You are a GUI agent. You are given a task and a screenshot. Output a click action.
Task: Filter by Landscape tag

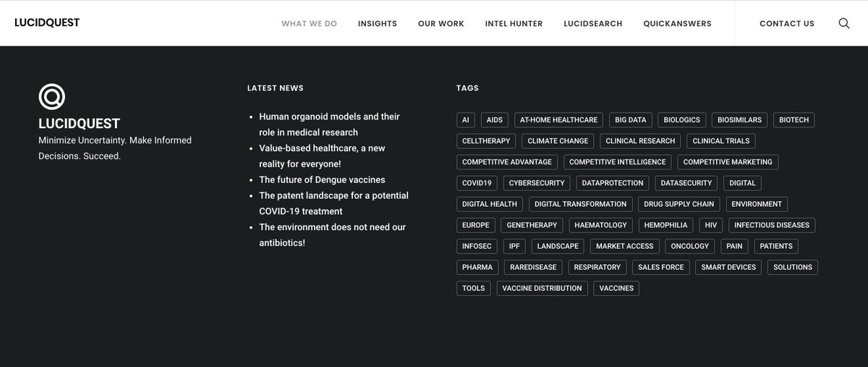click(558, 246)
